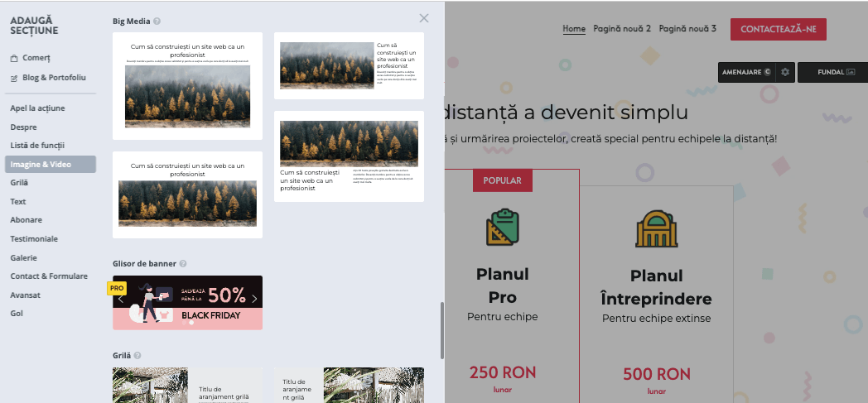Open Pagină nouă 2 link
The image size is (868, 403).
pyautogui.click(x=622, y=29)
